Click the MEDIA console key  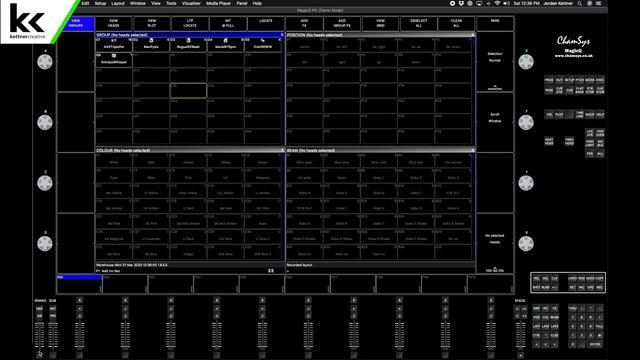pos(589,80)
